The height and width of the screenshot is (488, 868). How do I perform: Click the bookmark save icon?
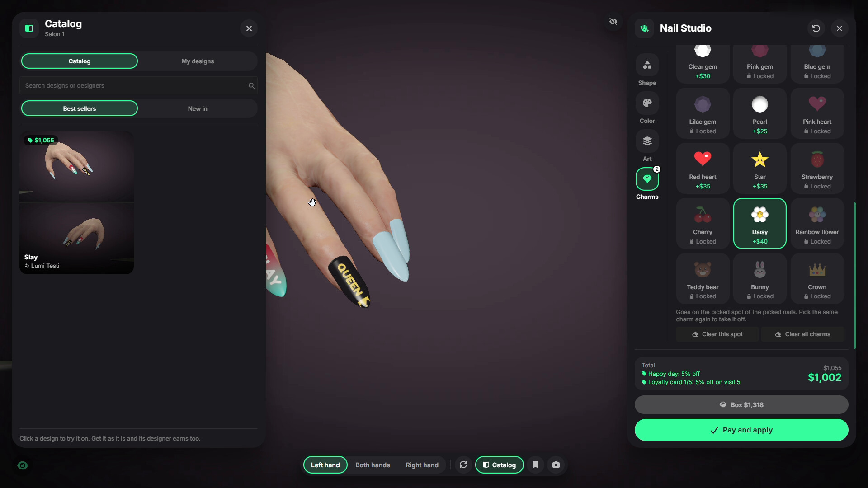pyautogui.click(x=535, y=465)
